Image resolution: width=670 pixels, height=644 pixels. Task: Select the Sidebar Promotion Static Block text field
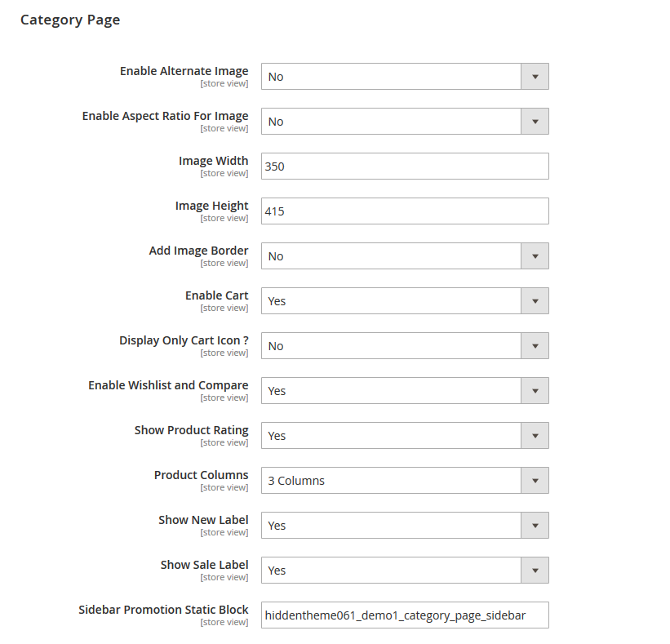tap(404, 615)
